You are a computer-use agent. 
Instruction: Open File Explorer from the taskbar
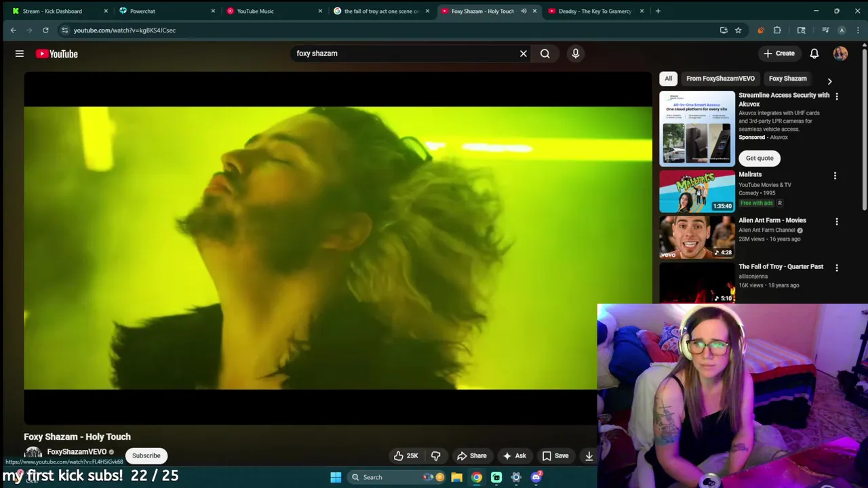457,477
